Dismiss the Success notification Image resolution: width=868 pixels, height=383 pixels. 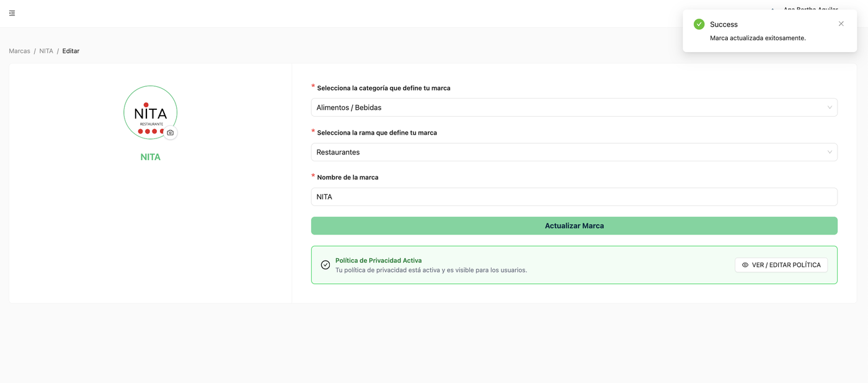841,24
